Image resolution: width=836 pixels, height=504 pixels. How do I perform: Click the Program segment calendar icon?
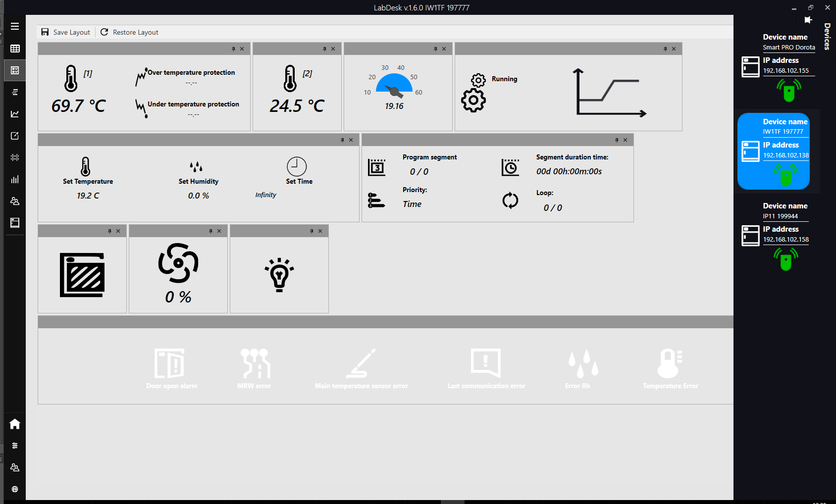coord(376,167)
